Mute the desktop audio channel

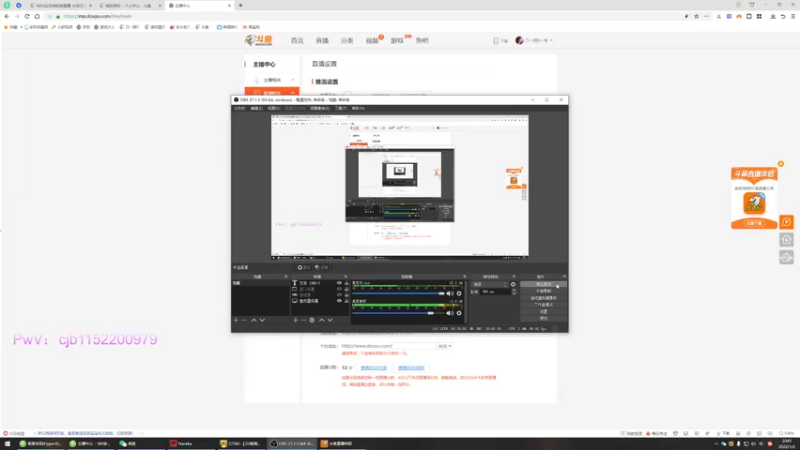(449, 313)
